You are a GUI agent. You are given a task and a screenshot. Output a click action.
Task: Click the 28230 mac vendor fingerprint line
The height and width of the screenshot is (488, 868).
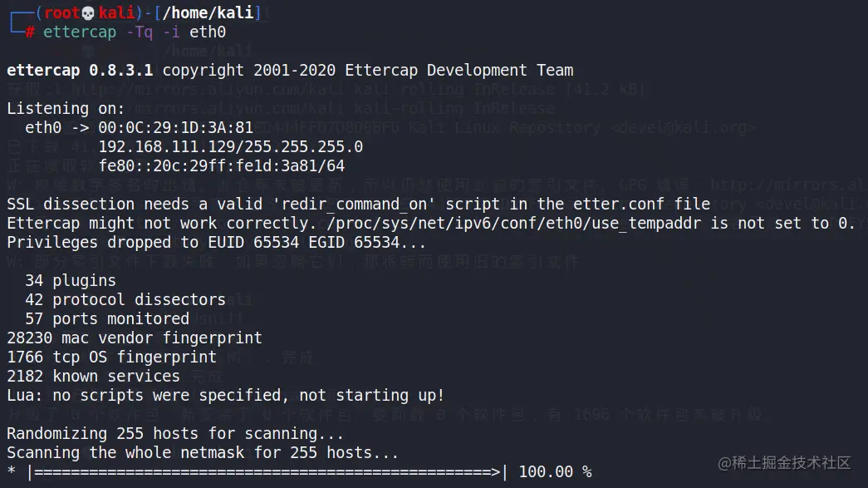[x=135, y=338]
